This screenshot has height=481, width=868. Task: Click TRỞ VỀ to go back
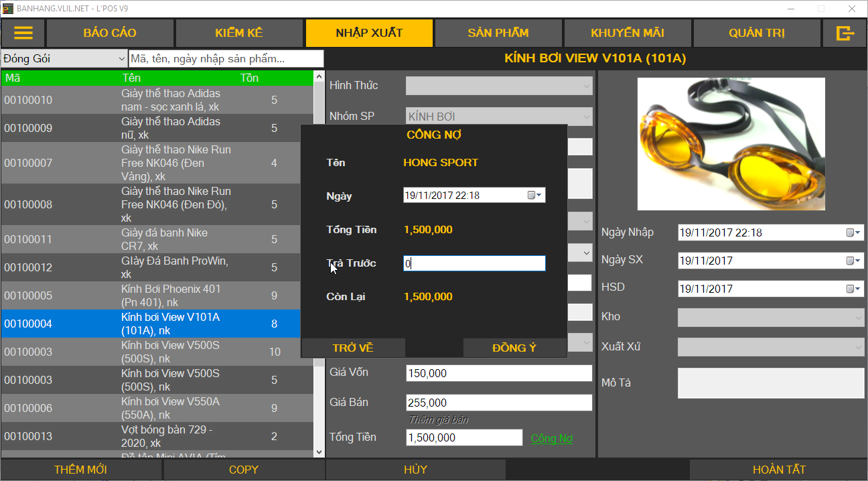click(353, 348)
